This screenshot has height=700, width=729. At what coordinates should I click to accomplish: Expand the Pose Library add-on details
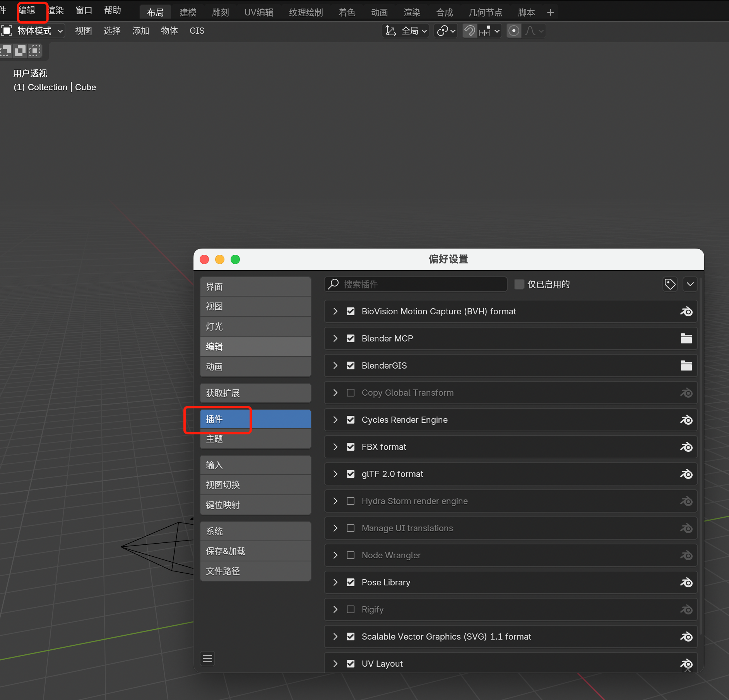[335, 582]
